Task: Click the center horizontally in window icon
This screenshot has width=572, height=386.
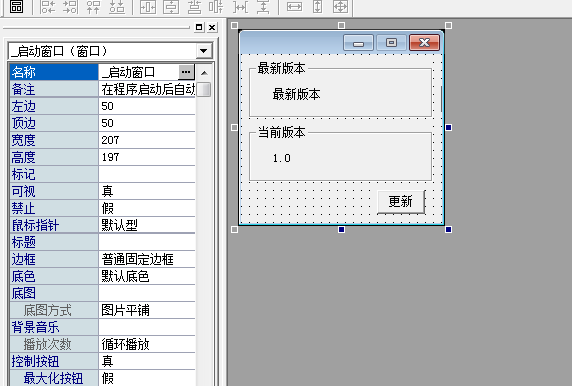Action: click(x=148, y=7)
